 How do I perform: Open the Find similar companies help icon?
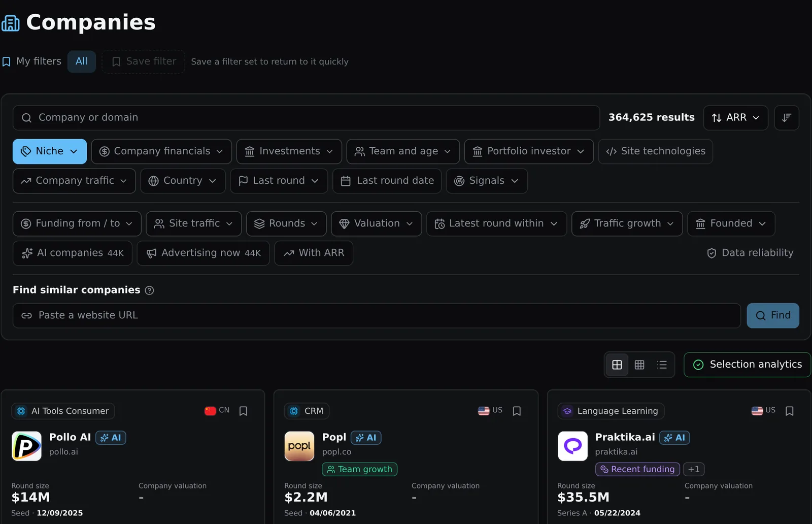pos(149,290)
